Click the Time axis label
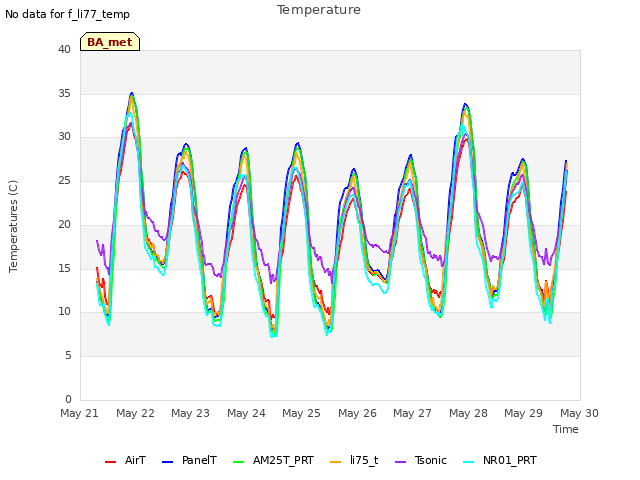This screenshot has width=640, height=480. 566,429
